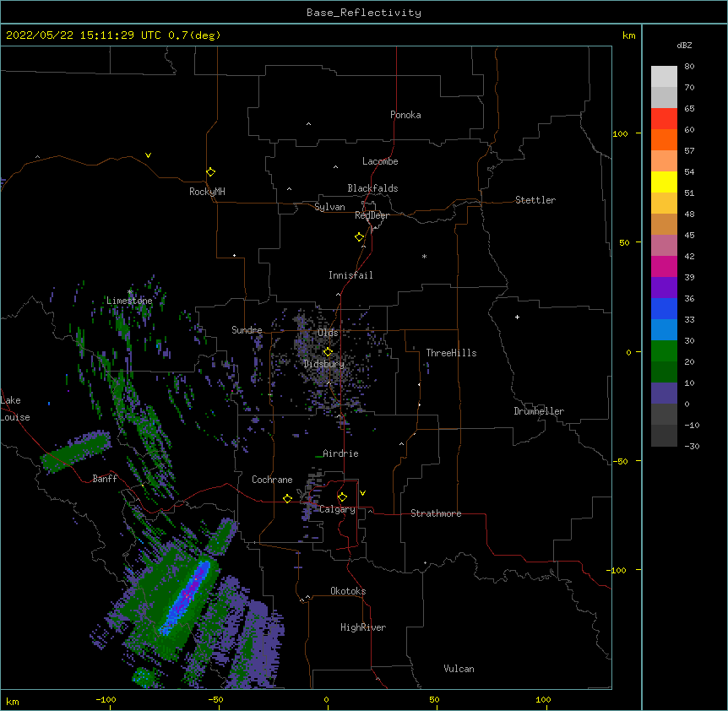728x711 pixels.
Task: Click the white asterisk marker east of Innisfail
Action: pos(424,256)
